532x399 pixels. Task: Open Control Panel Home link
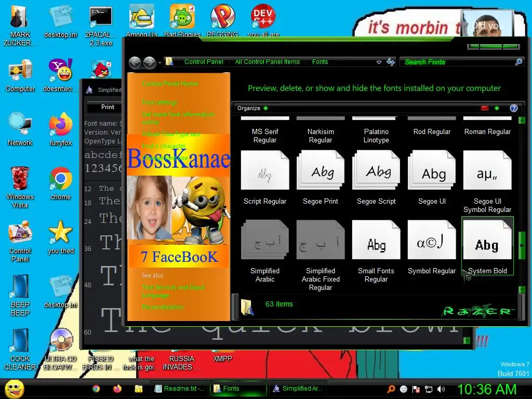(x=170, y=84)
